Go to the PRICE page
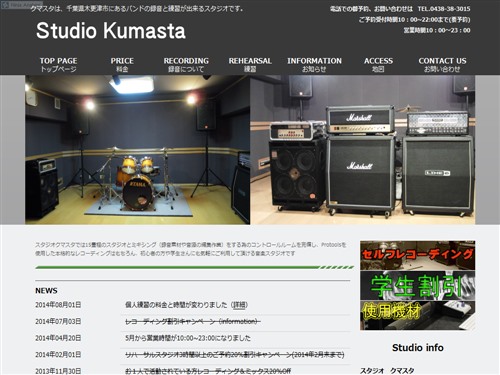This screenshot has height=375, width=500. click(122, 65)
